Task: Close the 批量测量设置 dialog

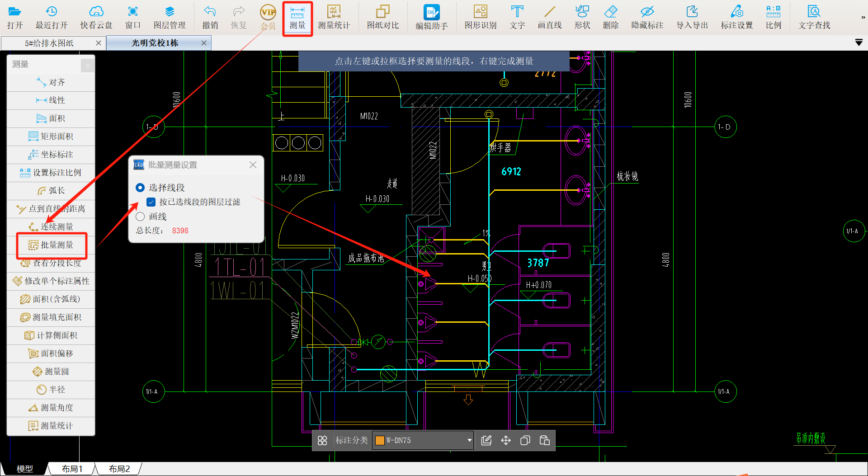Action: 253,165
